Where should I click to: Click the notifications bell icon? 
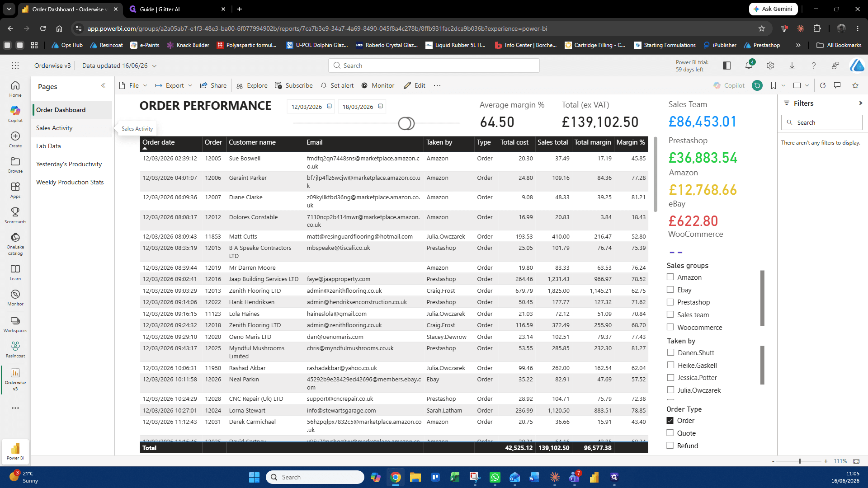click(x=748, y=66)
